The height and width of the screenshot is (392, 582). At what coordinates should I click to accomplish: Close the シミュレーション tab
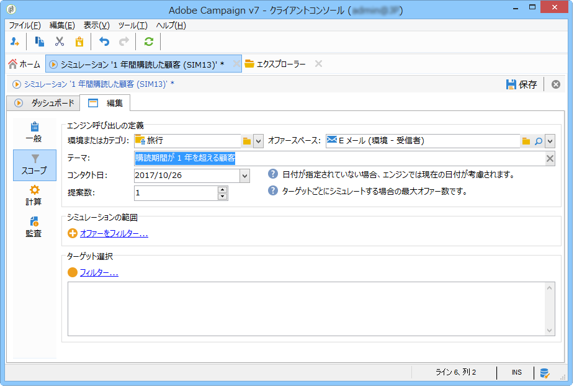click(x=236, y=64)
